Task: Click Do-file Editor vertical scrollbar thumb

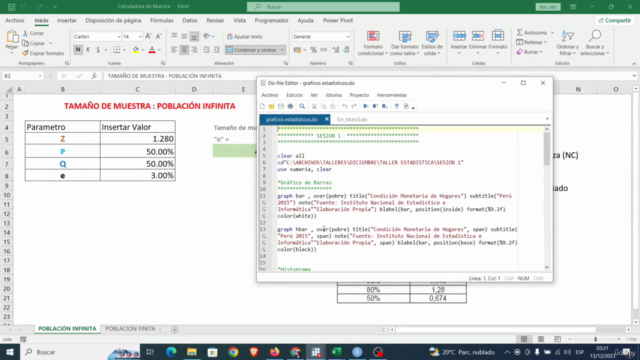Action: 547,149
